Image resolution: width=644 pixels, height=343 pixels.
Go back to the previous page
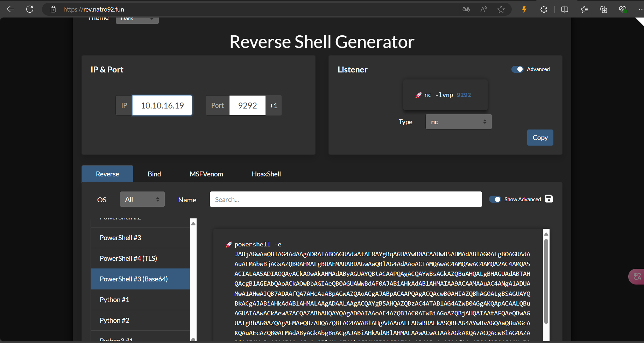pos(10,9)
